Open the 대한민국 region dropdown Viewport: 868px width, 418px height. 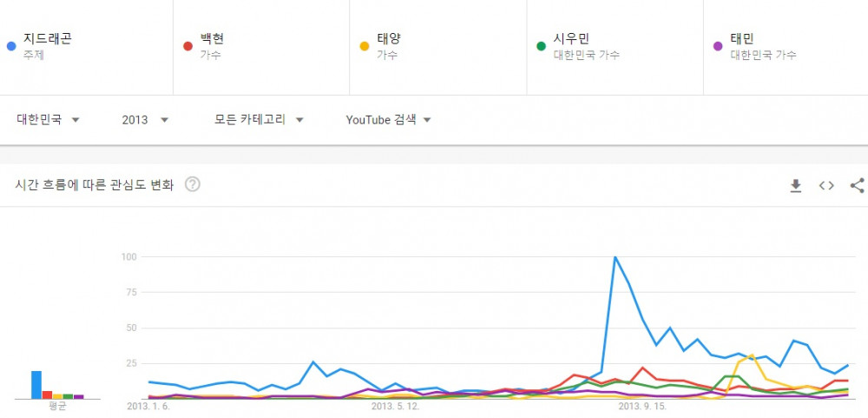[48, 120]
